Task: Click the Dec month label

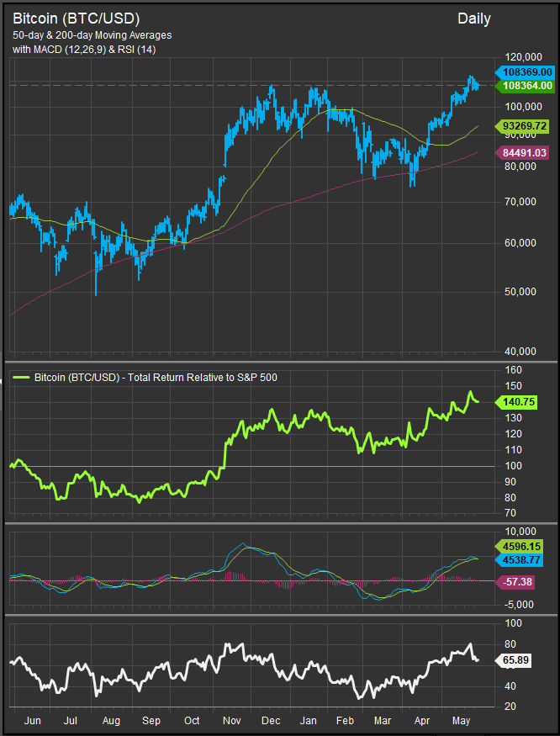Action: tap(271, 720)
